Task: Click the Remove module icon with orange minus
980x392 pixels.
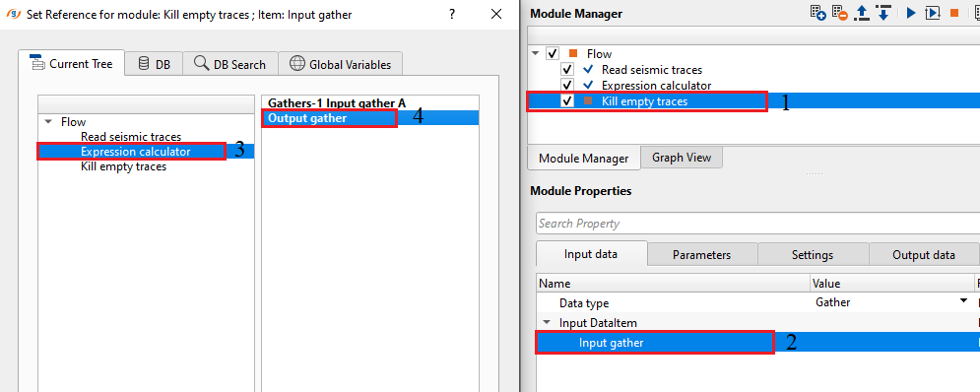Action: tap(840, 13)
